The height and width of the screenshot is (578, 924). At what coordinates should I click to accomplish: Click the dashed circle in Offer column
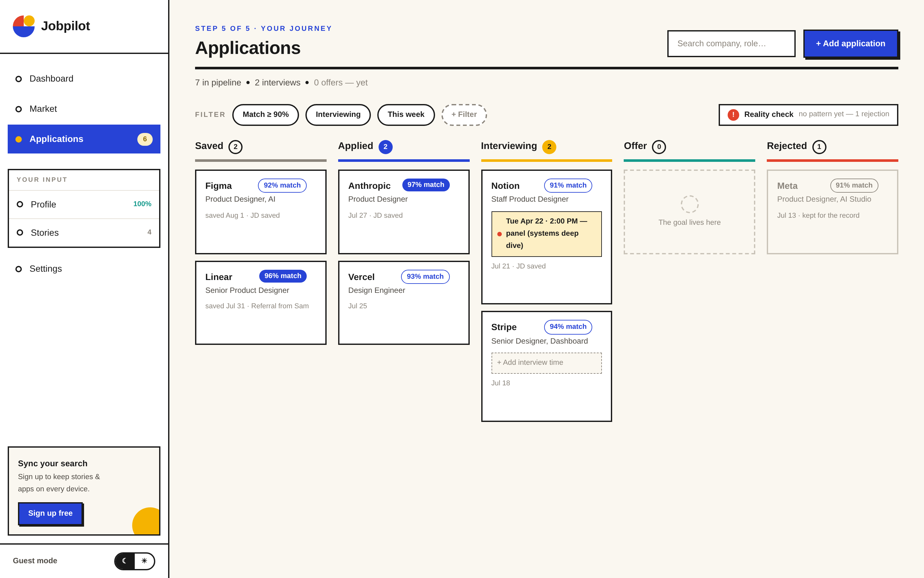(689, 204)
